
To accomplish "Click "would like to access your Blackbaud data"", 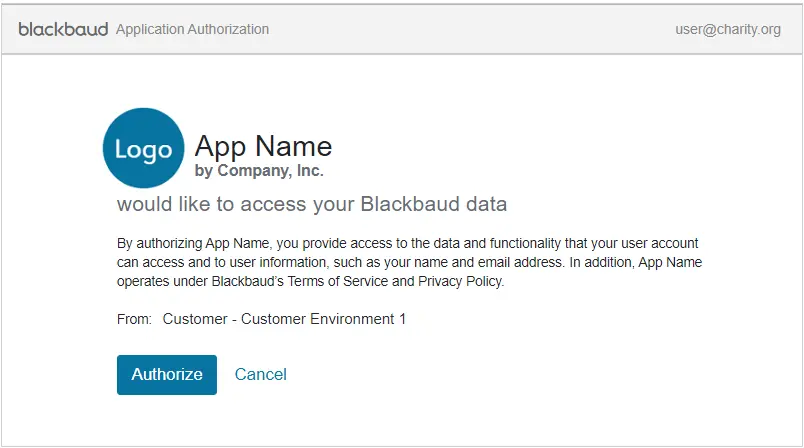I will 312,204.
